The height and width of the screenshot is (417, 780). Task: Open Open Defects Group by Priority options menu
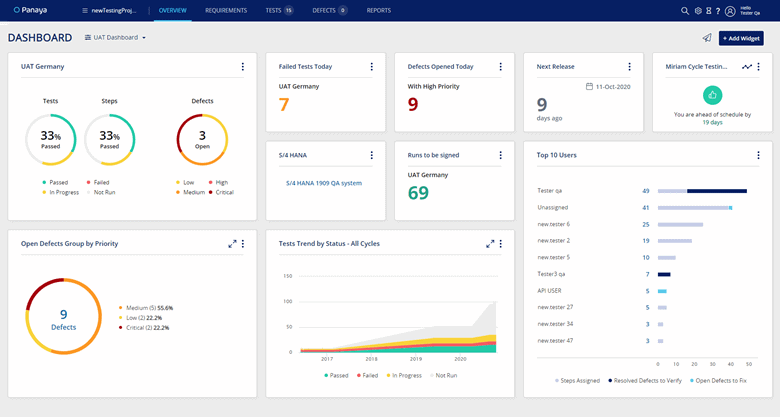click(x=243, y=244)
